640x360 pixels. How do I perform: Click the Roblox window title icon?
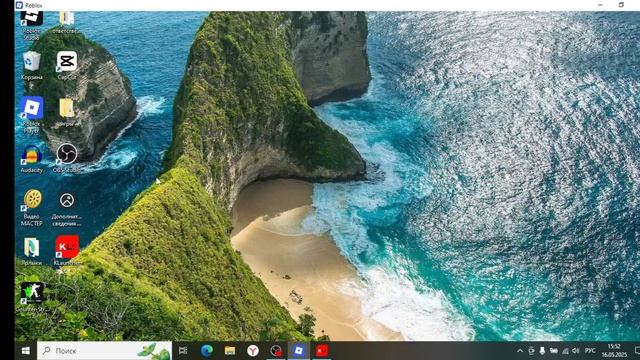click(x=19, y=5)
